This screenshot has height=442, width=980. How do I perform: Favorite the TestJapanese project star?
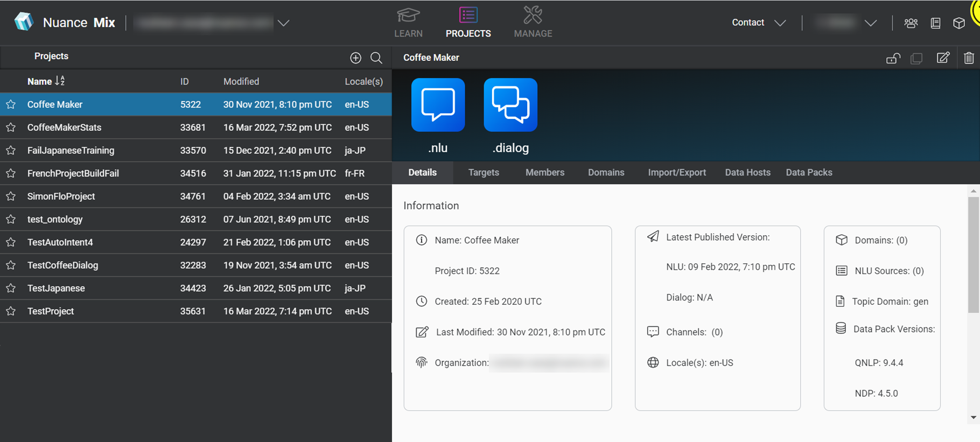(11, 288)
